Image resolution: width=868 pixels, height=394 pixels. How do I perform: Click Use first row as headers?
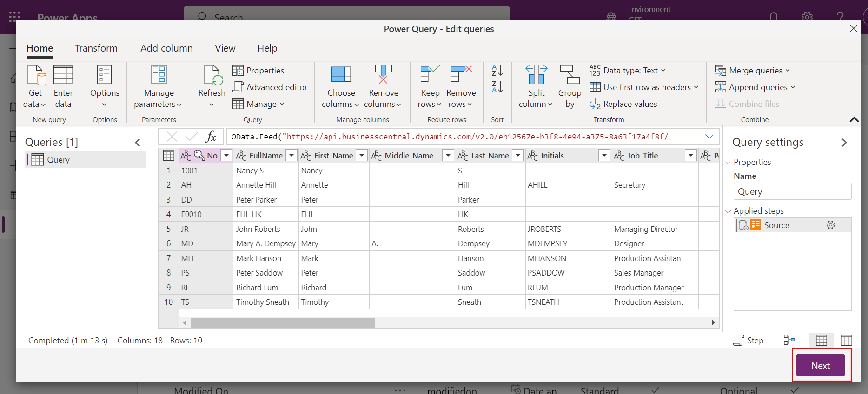coord(644,87)
